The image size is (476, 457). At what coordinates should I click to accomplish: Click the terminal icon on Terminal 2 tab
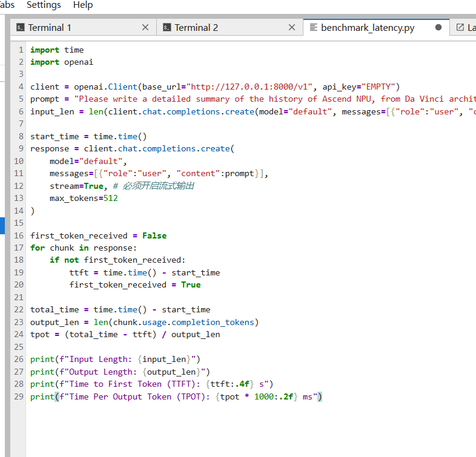pyautogui.click(x=167, y=27)
